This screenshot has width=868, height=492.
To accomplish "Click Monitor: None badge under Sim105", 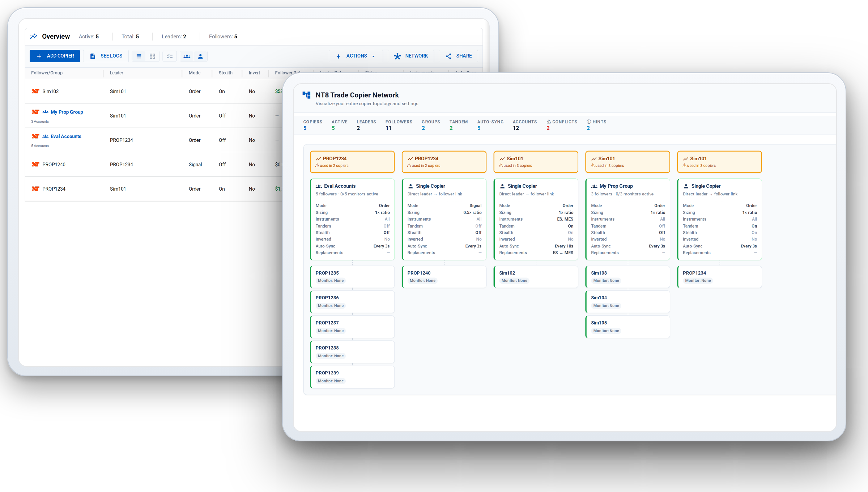I will pyautogui.click(x=606, y=331).
